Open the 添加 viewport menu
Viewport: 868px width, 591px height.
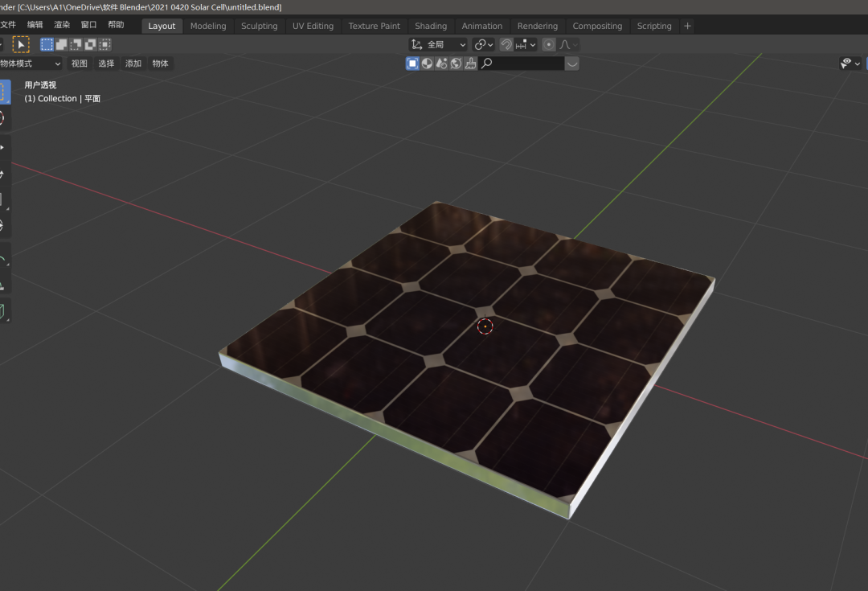point(133,64)
